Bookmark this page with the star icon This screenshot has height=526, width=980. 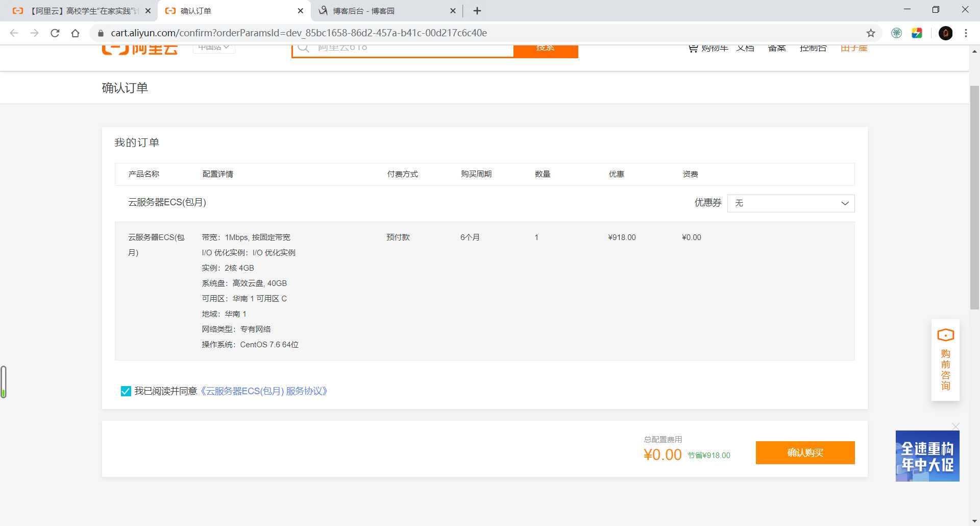871,33
